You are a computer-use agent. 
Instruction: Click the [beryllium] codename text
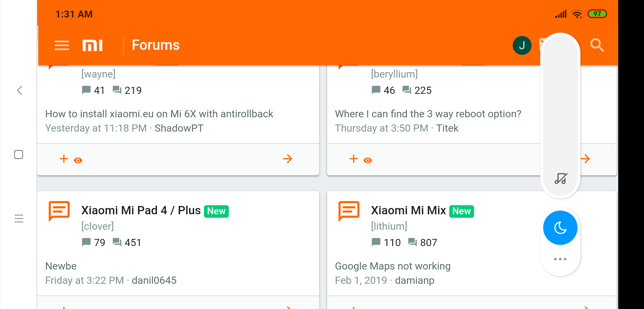(x=394, y=74)
